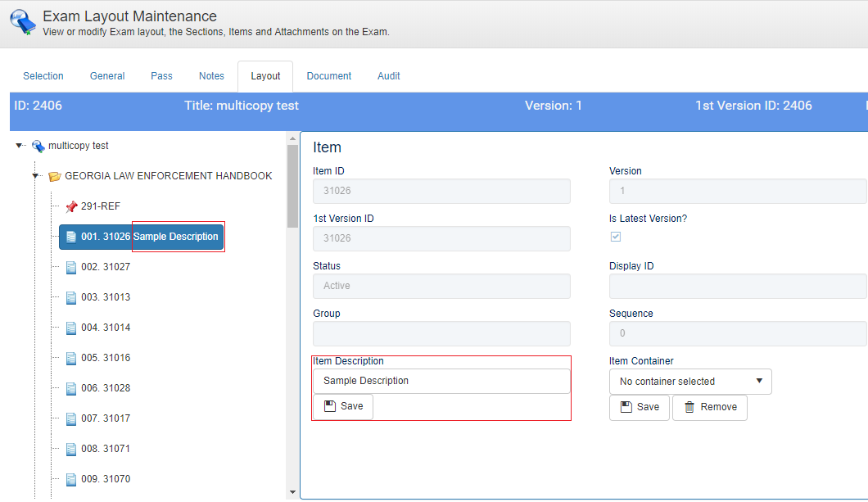Go to the Document tab
Viewport: 868px width, 502px height.
coord(329,76)
